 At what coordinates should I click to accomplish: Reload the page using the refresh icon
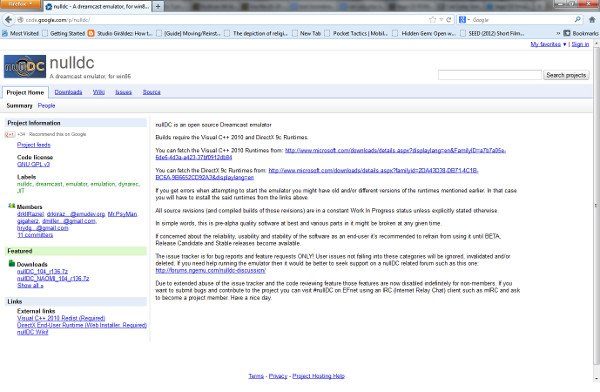coord(448,20)
